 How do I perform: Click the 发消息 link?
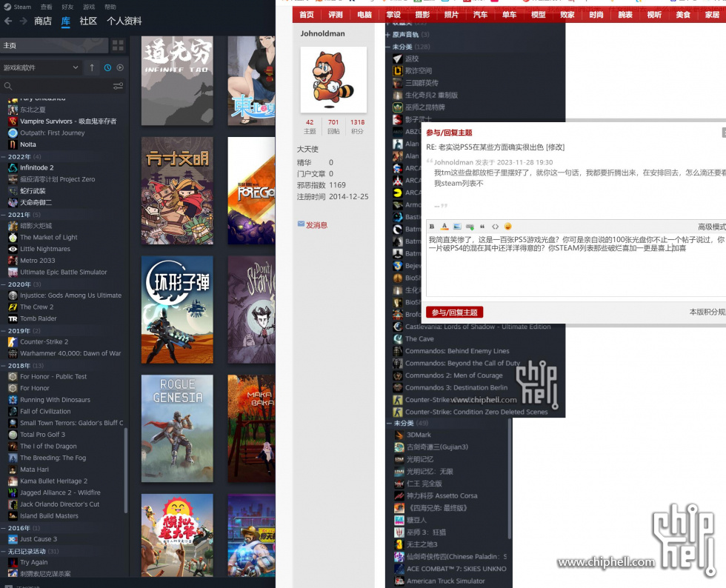(317, 225)
